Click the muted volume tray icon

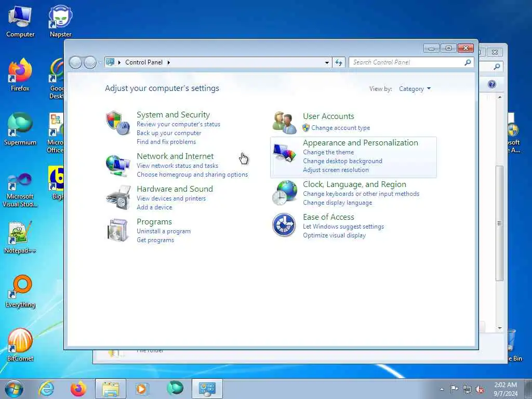coord(480,390)
